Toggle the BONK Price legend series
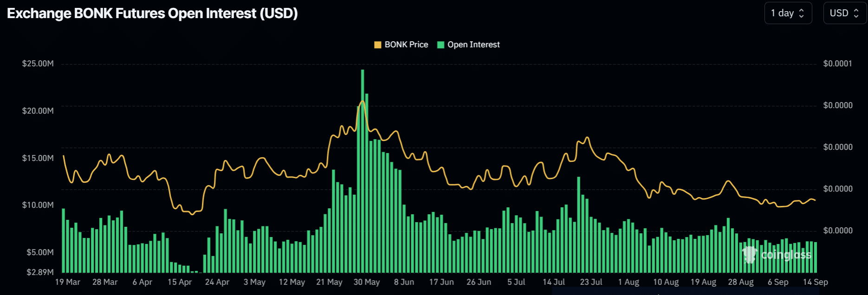This screenshot has width=868, height=295. [401, 45]
